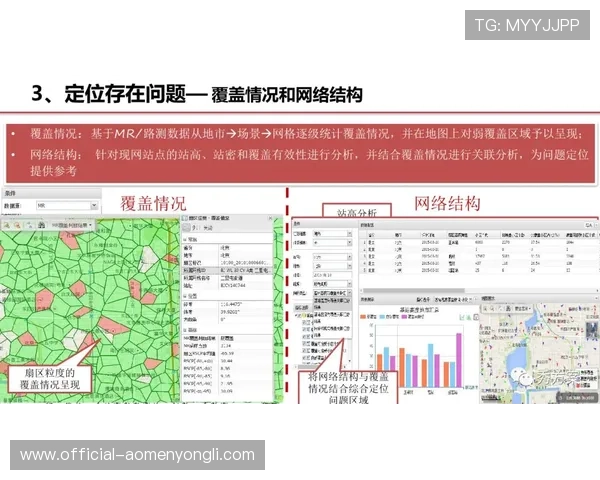Open the 数据源 MR dropdown in coverage panel
Screen dimensions: 600x480
pyautogui.click(x=68, y=206)
